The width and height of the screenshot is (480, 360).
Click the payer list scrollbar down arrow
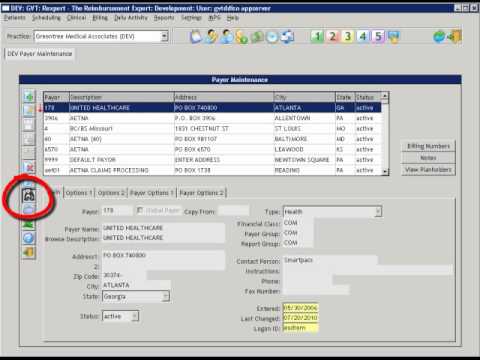pyautogui.click(x=385, y=171)
